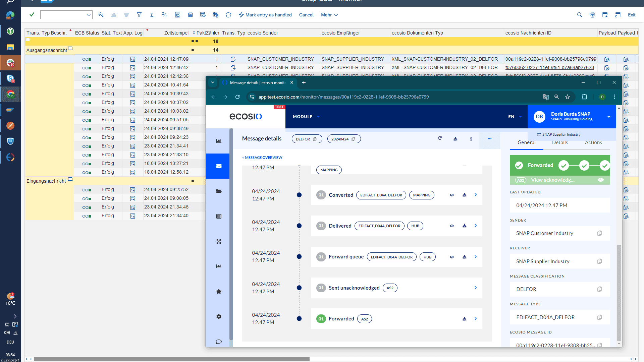Click the refresh icon in SAP toolbar
This screenshot has width=644, height=362.
[228, 15]
